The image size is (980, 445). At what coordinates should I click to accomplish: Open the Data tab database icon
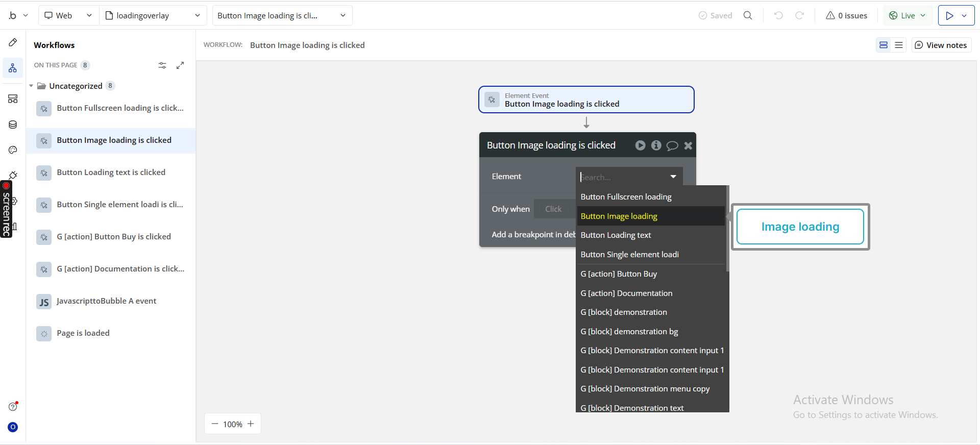pos(13,125)
